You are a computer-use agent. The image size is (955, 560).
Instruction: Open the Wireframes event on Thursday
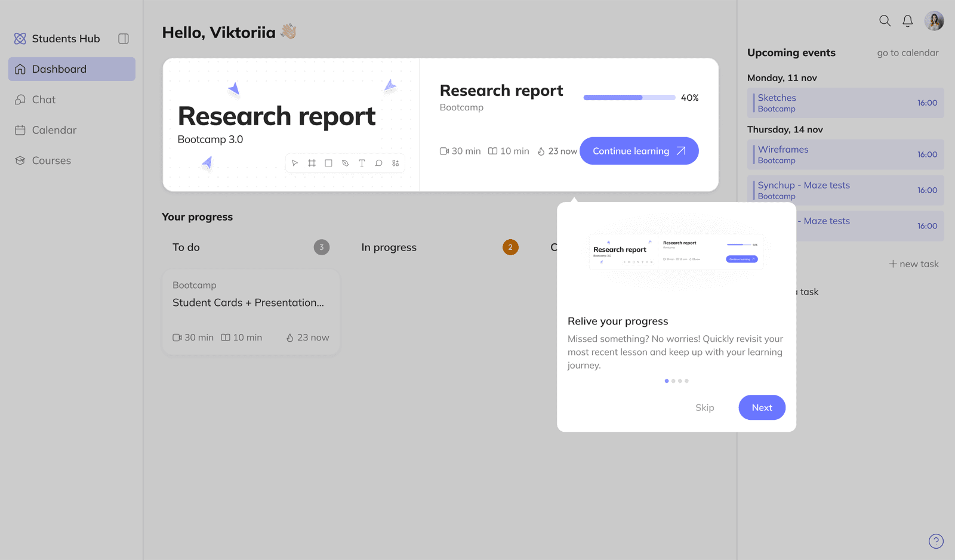point(846,154)
